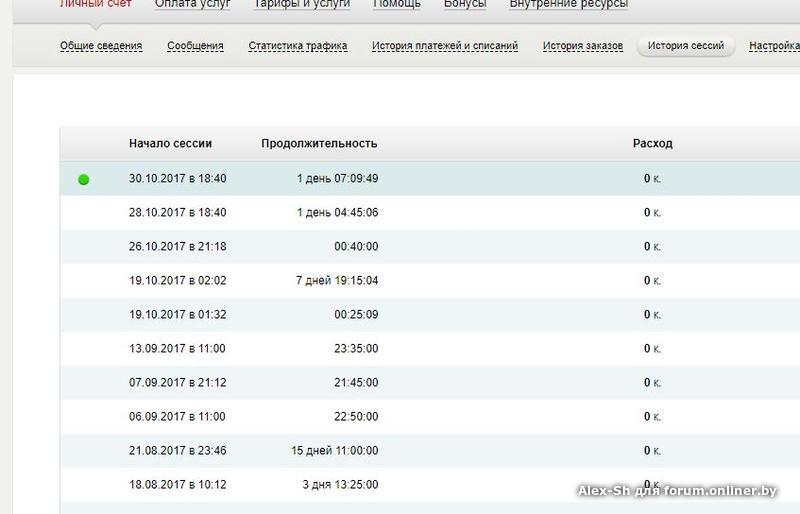
Task: Go to Тарифы и услуги menu
Action: [302, 4]
